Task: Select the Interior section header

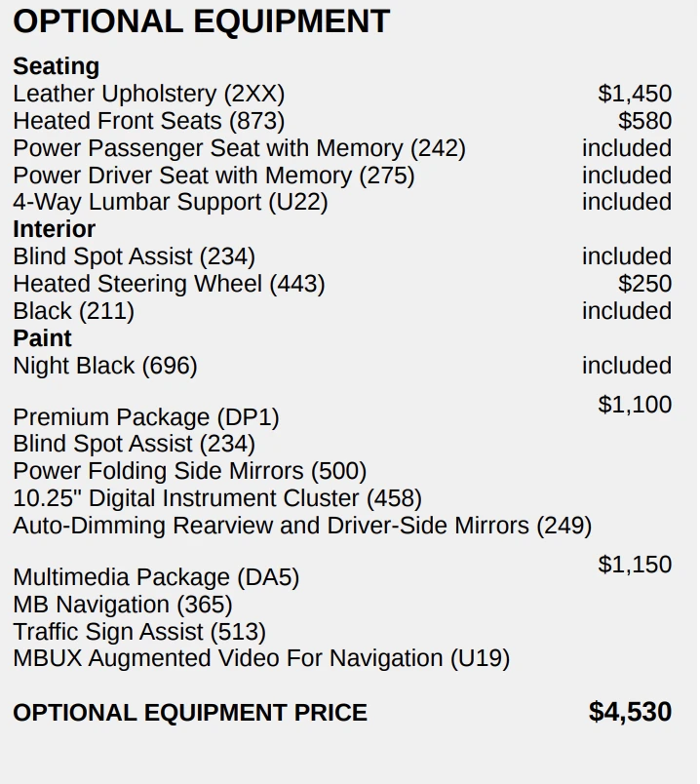Action: (54, 229)
